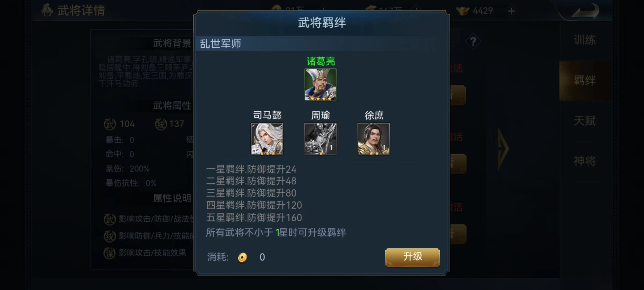Viewport: 644px width, 290px height.
Task: Select Xu Shu's portrait (徐庶)
Action: [x=374, y=139]
